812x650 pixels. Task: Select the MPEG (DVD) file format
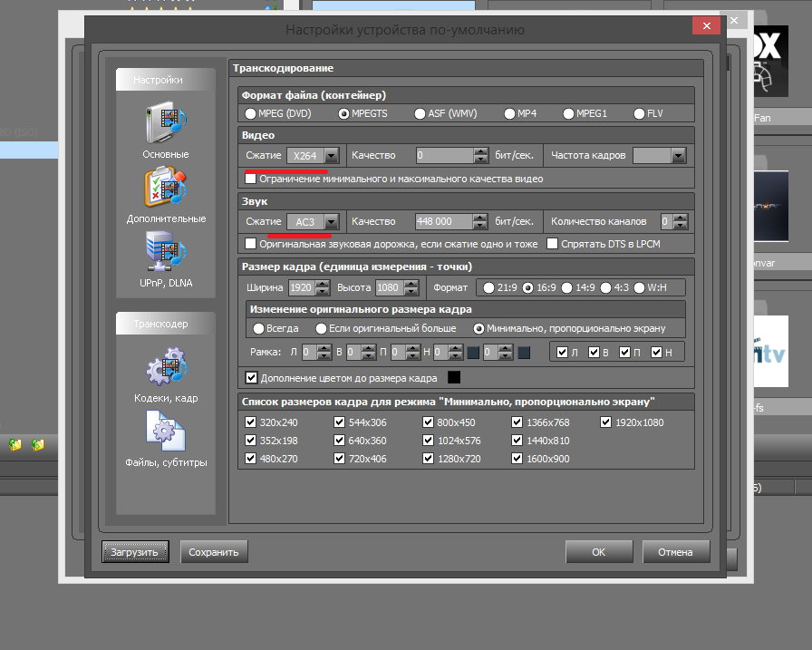click(251, 114)
